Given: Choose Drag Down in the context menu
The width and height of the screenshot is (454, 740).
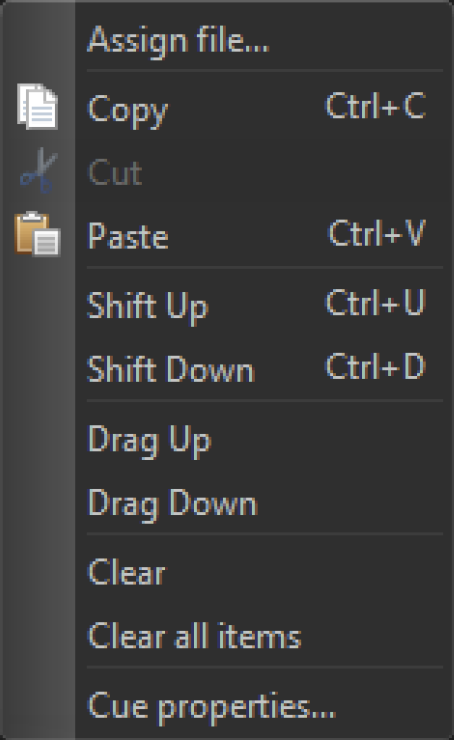Looking at the screenshot, I should (x=173, y=505).
